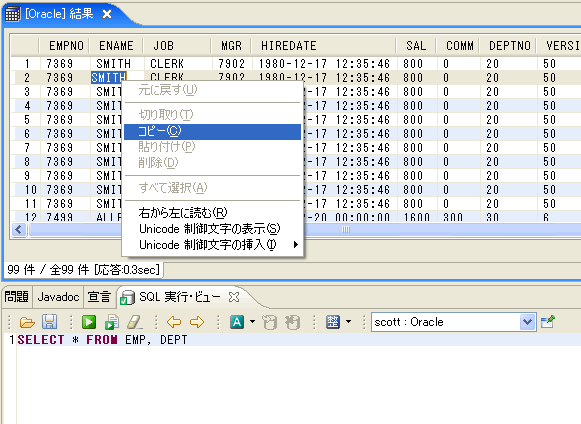The height and width of the screenshot is (424, 581).
Task: Click the EMPNO column header
Action: pyautogui.click(x=64, y=46)
